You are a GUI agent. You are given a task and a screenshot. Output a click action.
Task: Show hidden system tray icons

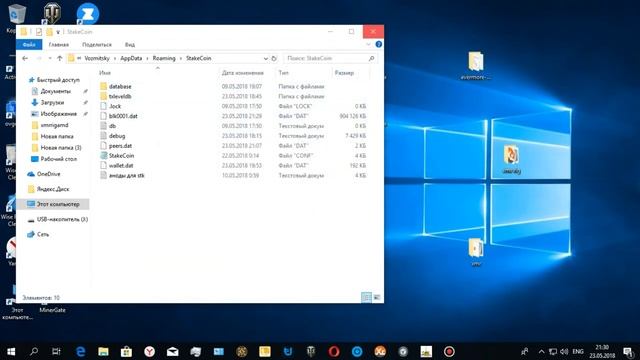click(541, 351)
